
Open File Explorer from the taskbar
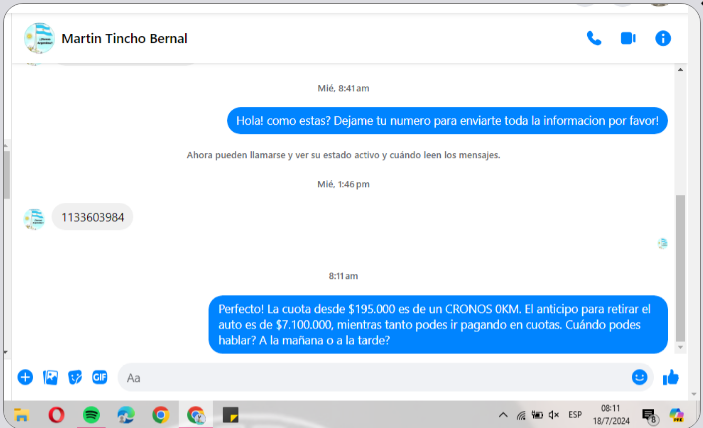coord(21,415)
